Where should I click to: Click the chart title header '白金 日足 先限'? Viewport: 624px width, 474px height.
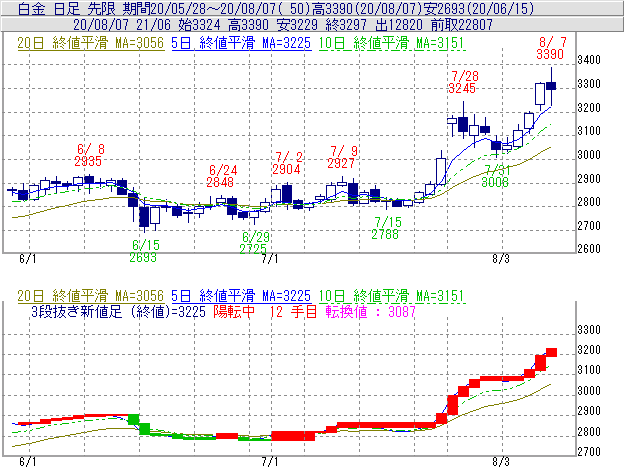68,8
